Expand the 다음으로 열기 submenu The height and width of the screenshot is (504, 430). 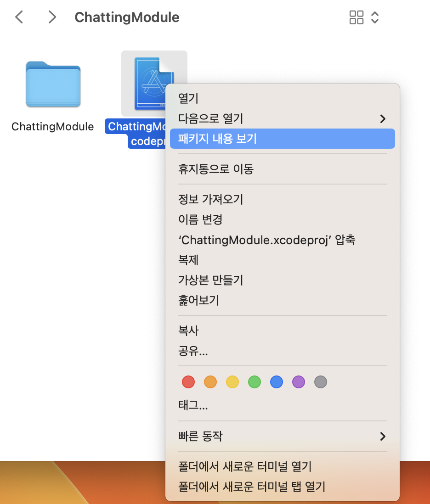(x=283, y=118)
